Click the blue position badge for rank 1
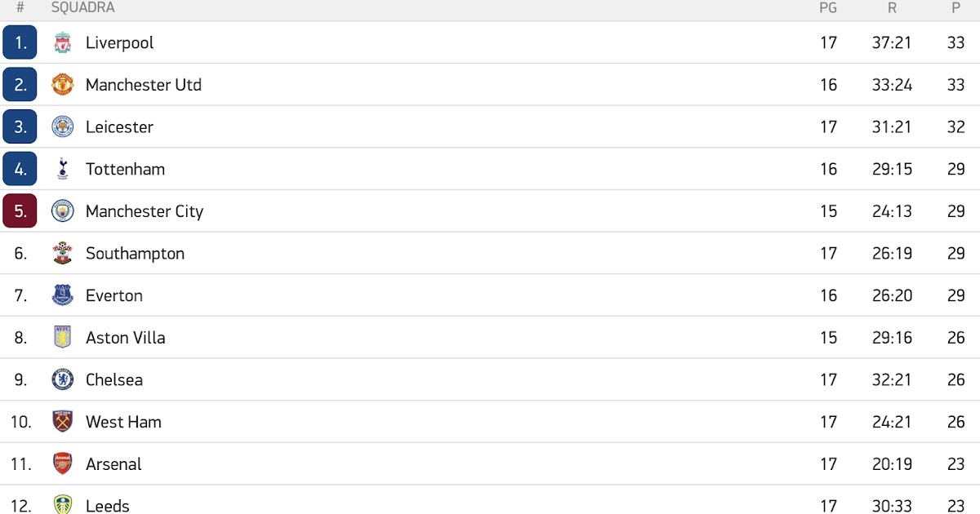Screen dimensions: 980x514 coord(20,42)
